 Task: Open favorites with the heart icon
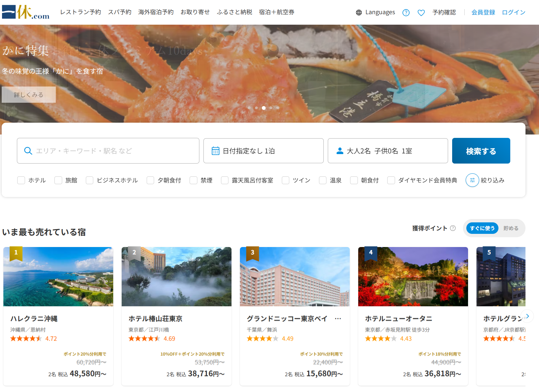421,13
